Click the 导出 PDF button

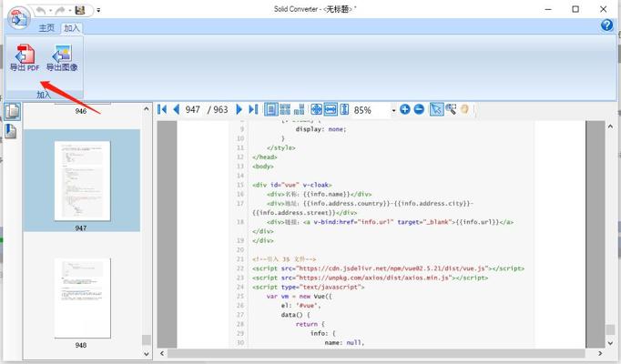pos(25,57)
